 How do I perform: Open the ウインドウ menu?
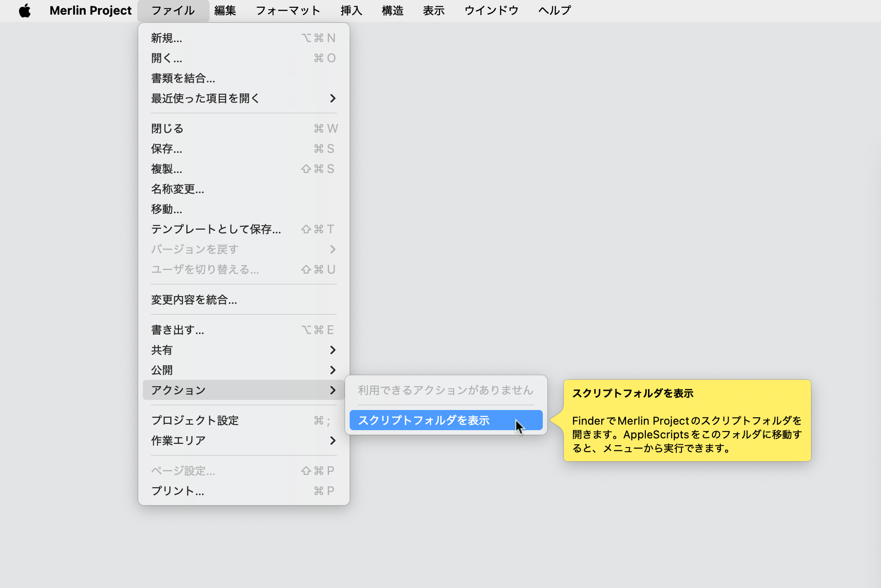point(492,11)
